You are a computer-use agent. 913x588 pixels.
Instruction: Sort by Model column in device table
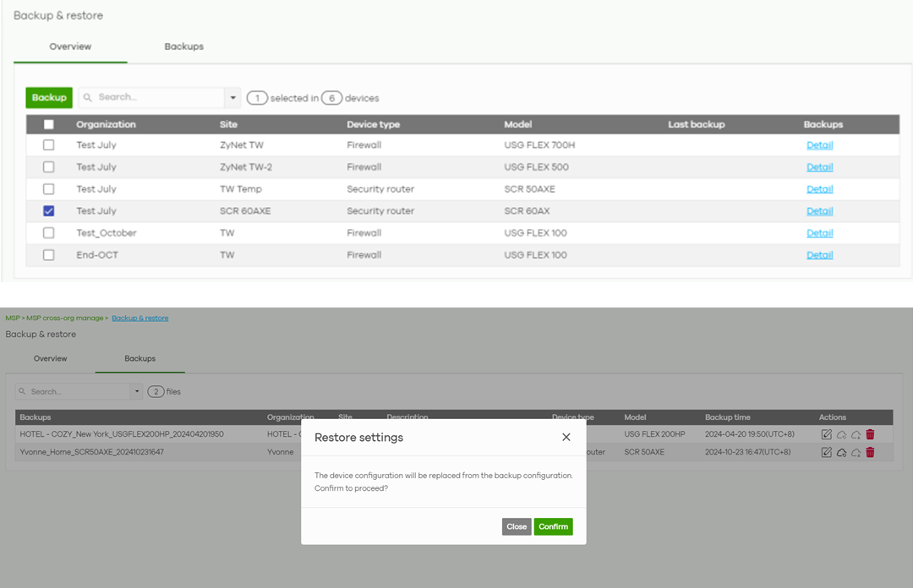pyautogui.click(x=518, y=124)
